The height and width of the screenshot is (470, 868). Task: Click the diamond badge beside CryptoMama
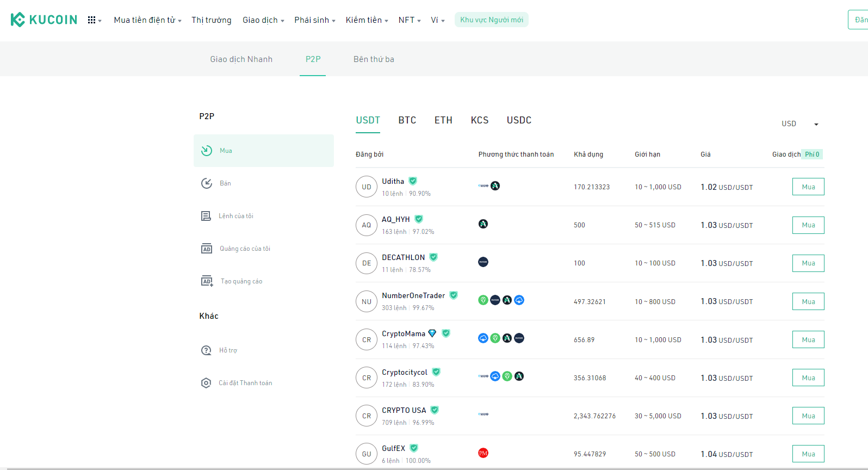(x=432, y=333)
